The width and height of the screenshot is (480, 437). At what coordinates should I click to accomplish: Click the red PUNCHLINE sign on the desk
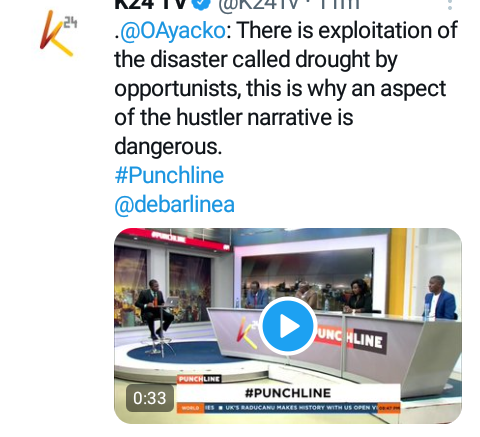(350, 339)
